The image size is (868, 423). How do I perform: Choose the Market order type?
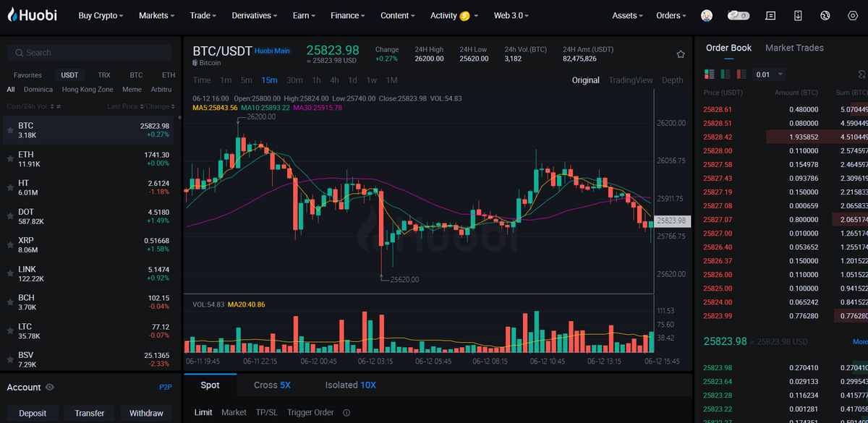234,412
